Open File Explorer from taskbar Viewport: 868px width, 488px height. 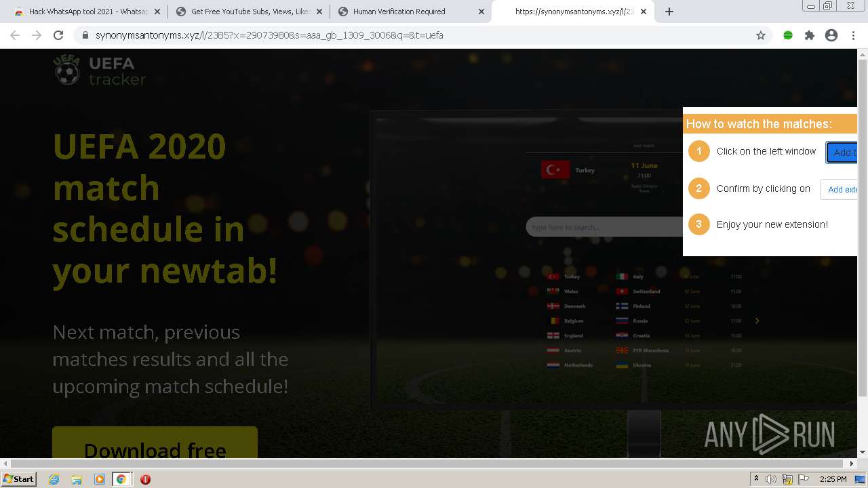coord(77,479)
